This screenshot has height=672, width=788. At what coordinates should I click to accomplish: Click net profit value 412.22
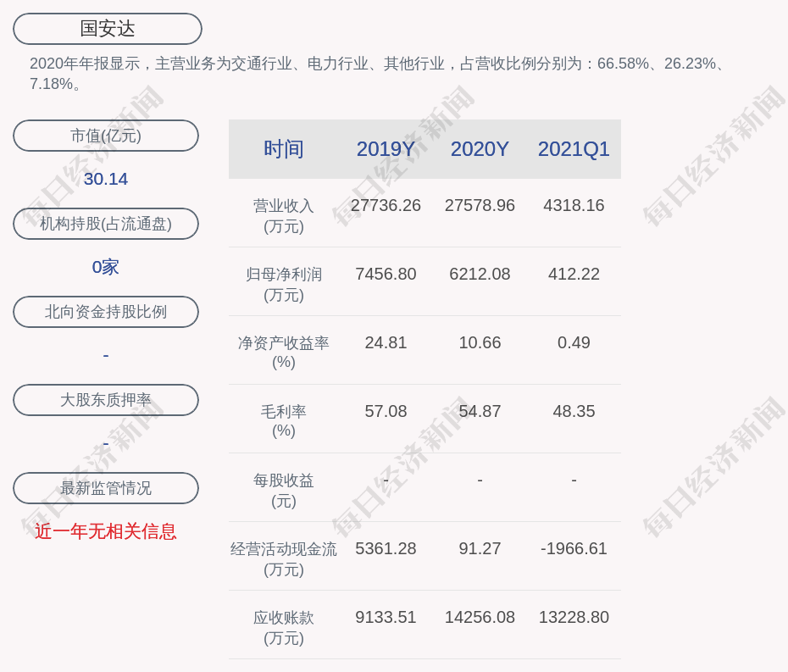574,274
